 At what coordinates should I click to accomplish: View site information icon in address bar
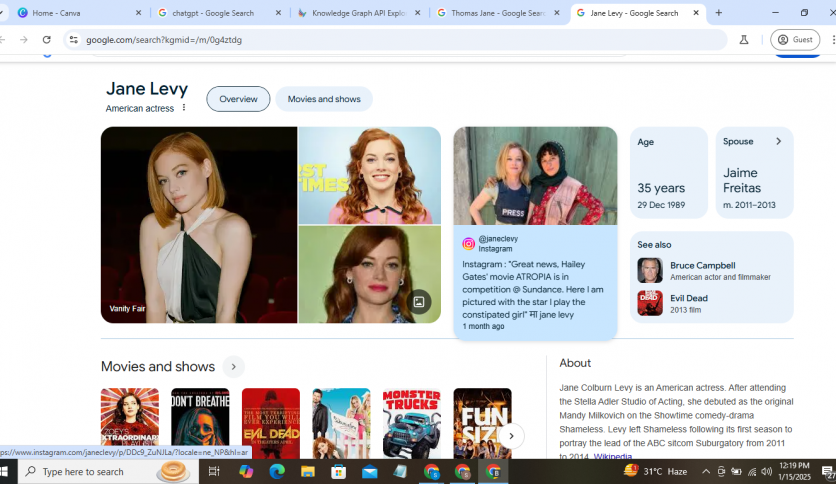pos(74,39)
